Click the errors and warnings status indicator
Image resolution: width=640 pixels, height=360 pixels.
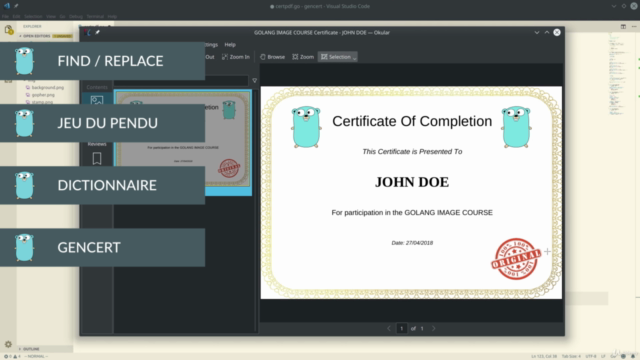pyautogui.click(x=12, y=356)
